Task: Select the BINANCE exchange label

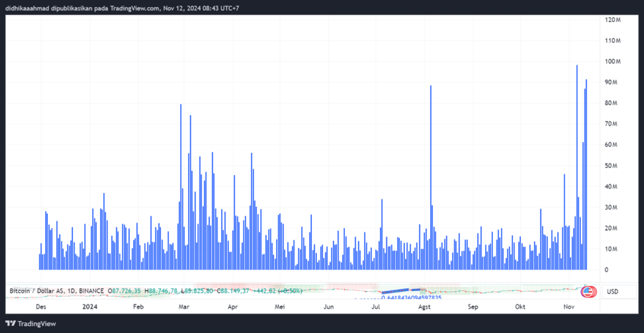Action: pos(90,291)
